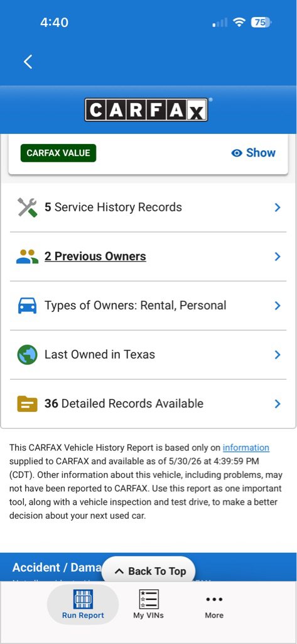Open the chevron for 2 Previous Owners
The height and width of the screenshot is (644, 297).
pyautogui.click(x=278, y=257)
